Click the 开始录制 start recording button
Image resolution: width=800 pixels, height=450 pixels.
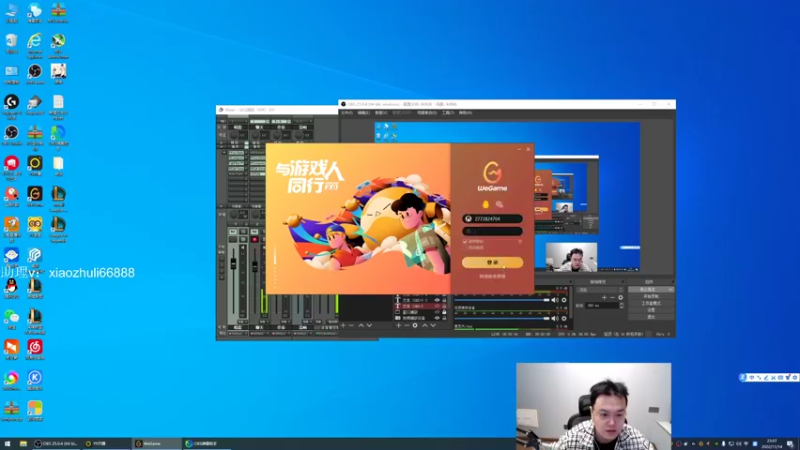(x=651, y=296)
